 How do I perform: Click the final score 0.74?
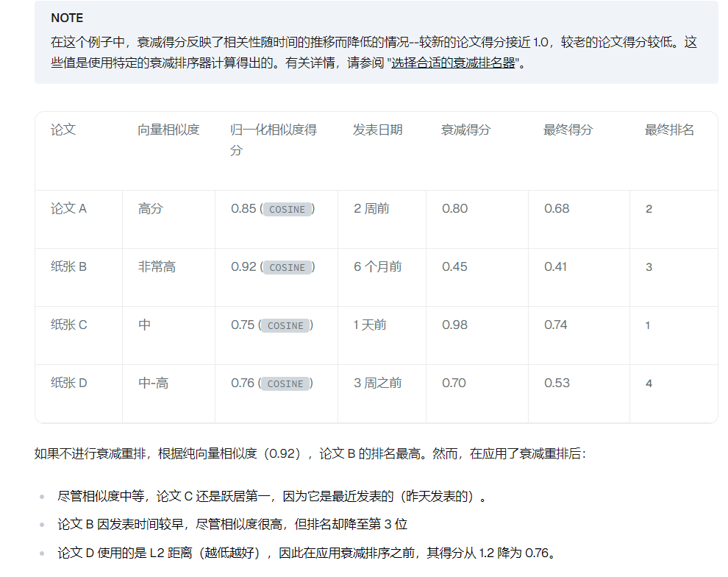coord(556,325)
